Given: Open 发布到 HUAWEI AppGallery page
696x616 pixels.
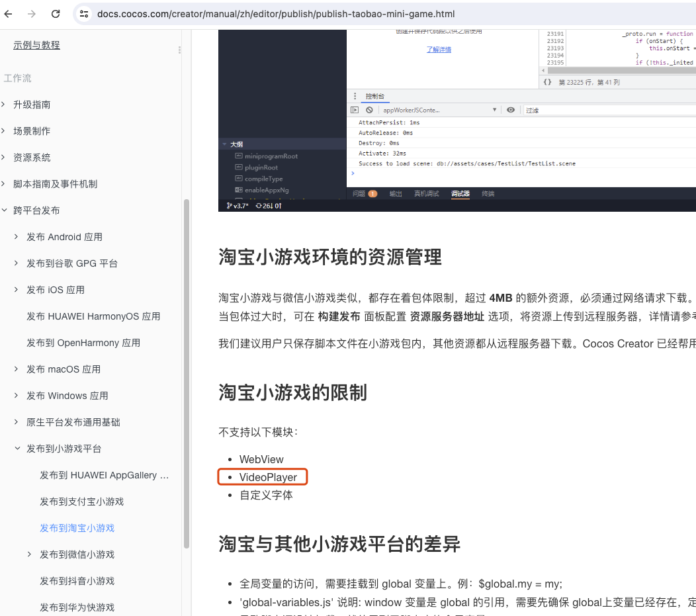Looking at the screenshot, I should (105, 475).
